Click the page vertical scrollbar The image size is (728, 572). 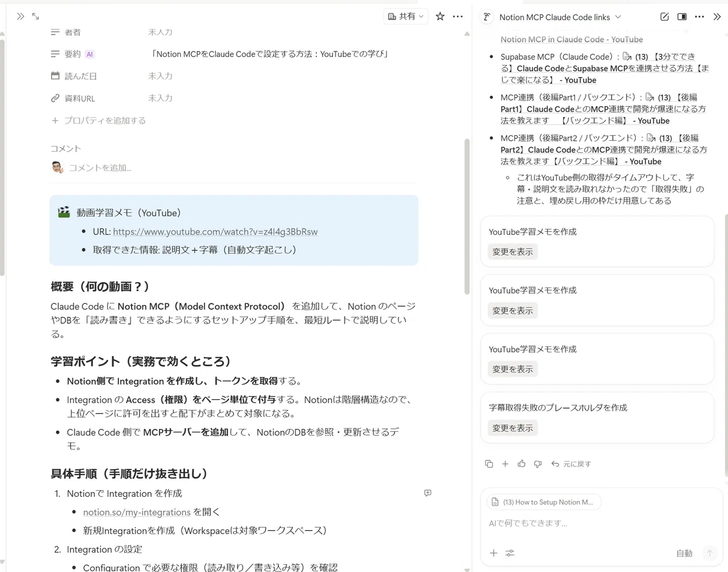point(467,217)
